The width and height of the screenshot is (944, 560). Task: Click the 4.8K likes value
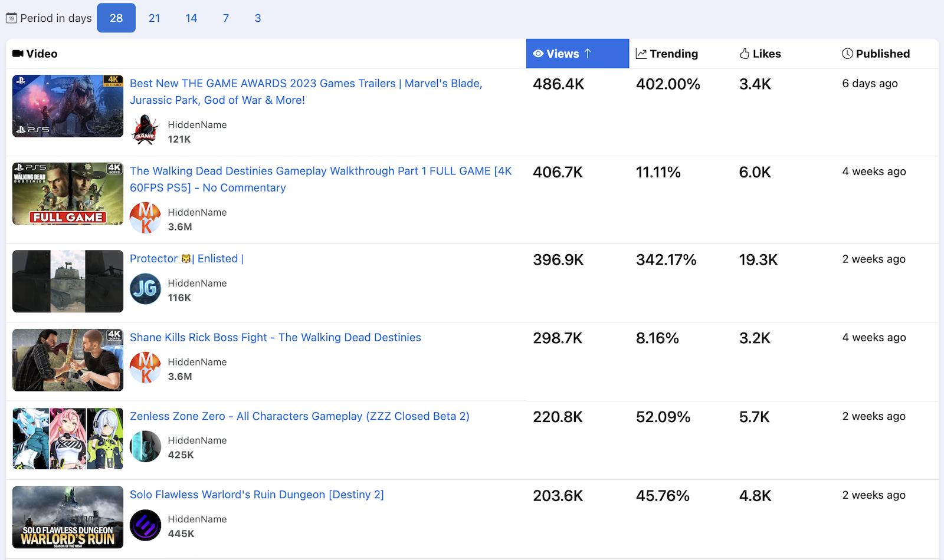coord(755,496)
